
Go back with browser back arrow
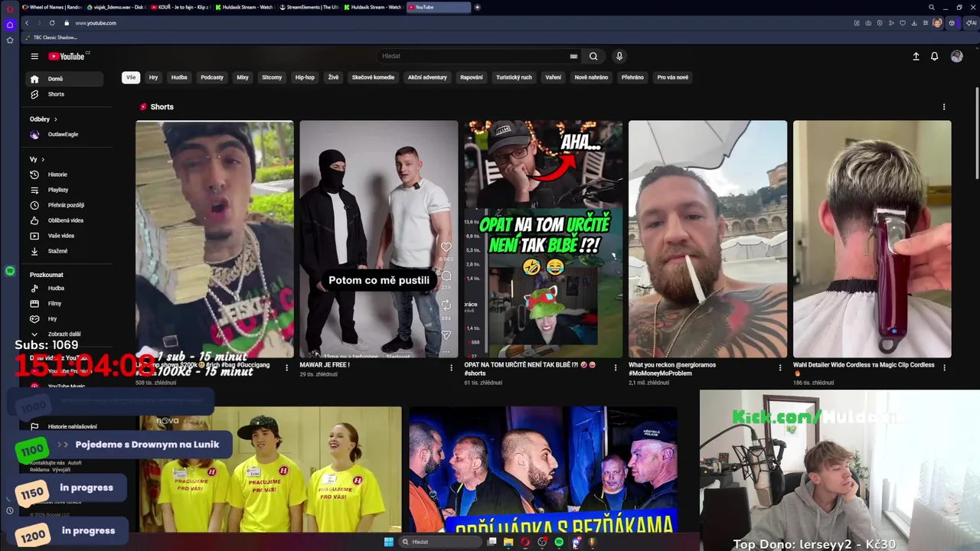tap(27, 23)
